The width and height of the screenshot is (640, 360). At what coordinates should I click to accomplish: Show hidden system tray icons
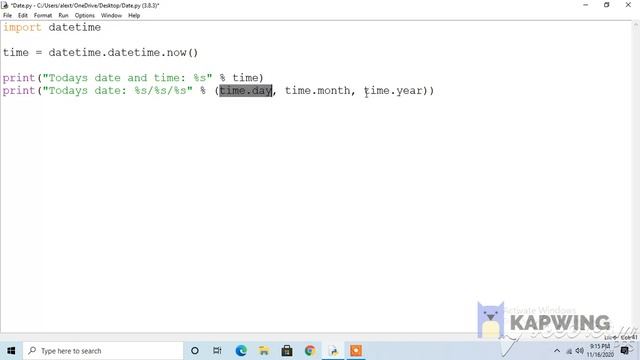(x=557, y=351)
